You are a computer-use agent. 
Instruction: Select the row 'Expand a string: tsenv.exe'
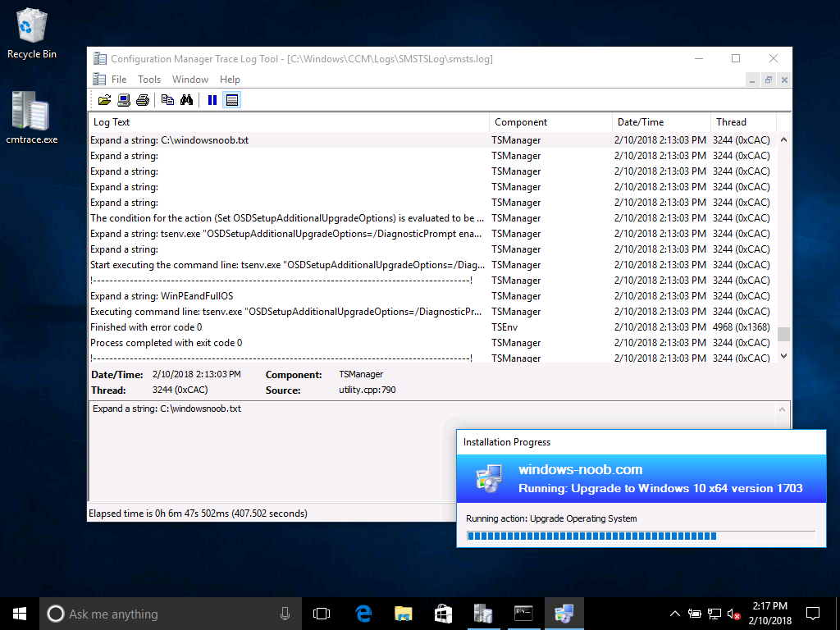tap(432, 234)
